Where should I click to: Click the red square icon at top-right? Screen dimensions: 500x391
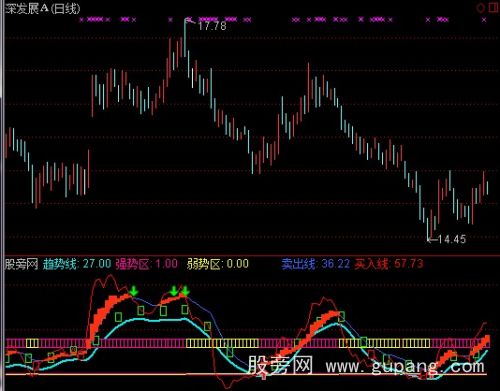click(494, 7)
